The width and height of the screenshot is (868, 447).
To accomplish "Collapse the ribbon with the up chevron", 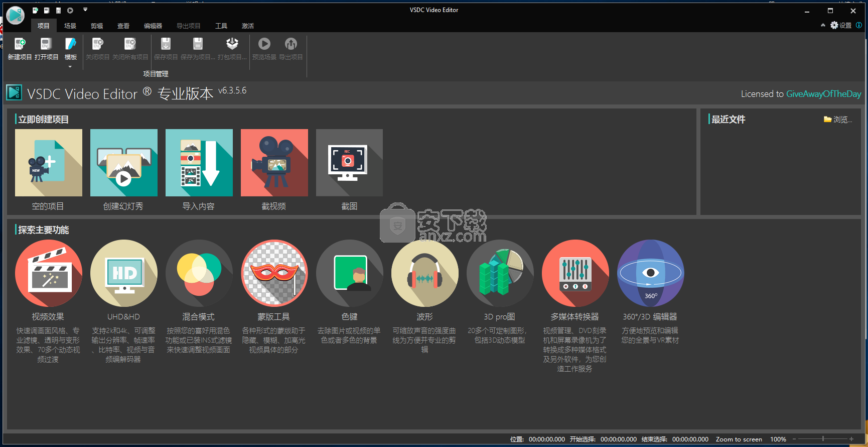I will [823, 25].
